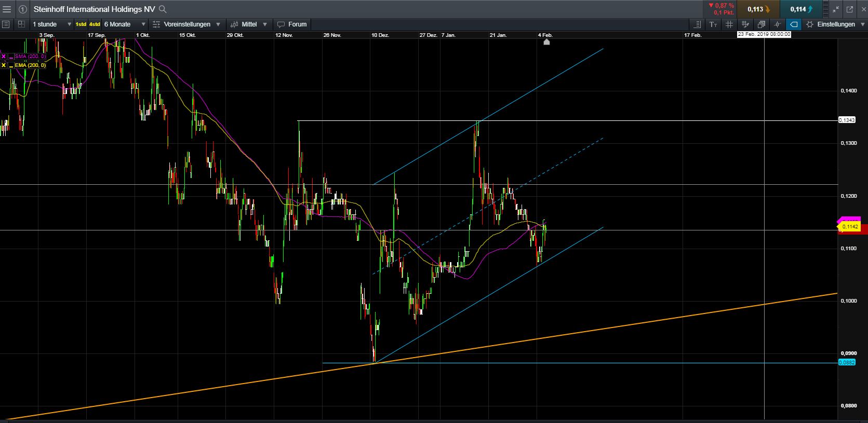Select the 0.1343 price line label
The image size is (868, 423).
(x=847, y=120)
